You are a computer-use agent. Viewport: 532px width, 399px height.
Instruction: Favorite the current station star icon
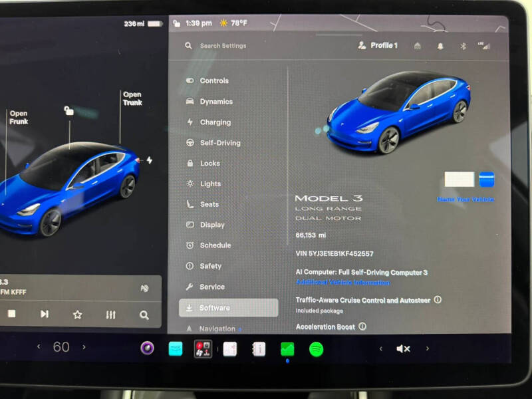[77, 315]
